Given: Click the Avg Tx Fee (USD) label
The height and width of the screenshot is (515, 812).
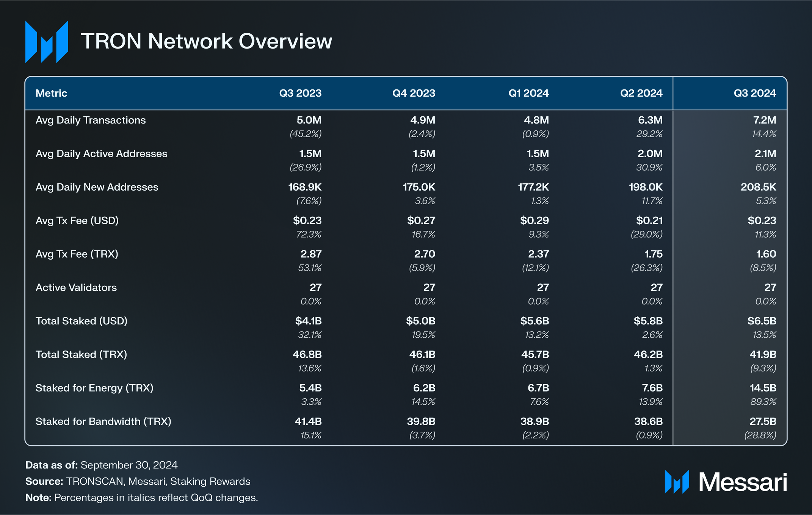Looking at the screenshot, I should click(x=77, y=221).
